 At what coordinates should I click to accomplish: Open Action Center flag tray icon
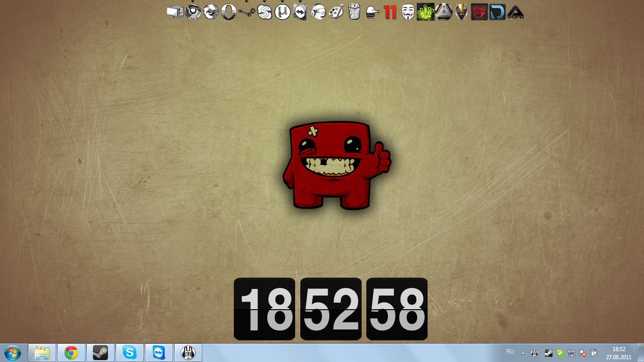(x=583, y=353)
